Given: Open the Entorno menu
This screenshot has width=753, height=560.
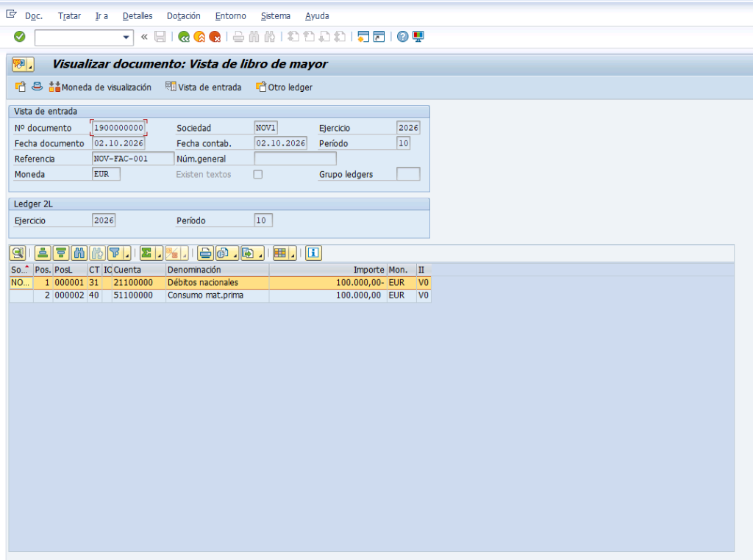Looking at the screenshot, I should tap(230, 16).
